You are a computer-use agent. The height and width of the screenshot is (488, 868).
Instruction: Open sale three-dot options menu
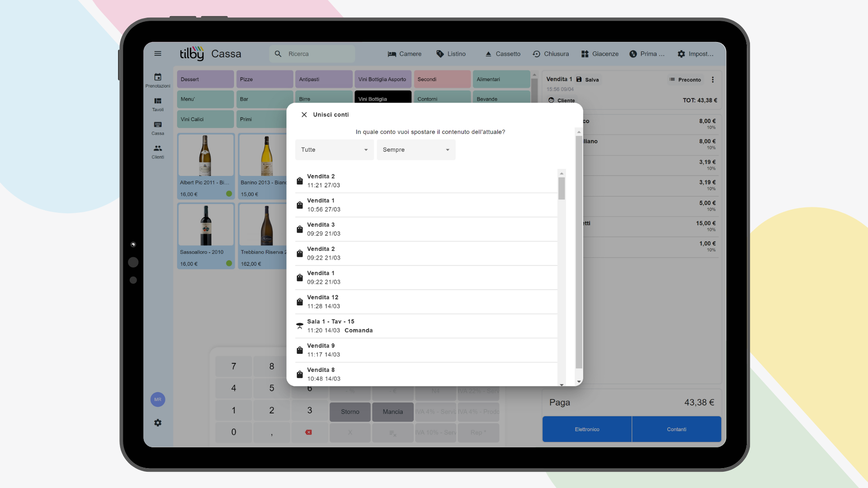[713, 80]
